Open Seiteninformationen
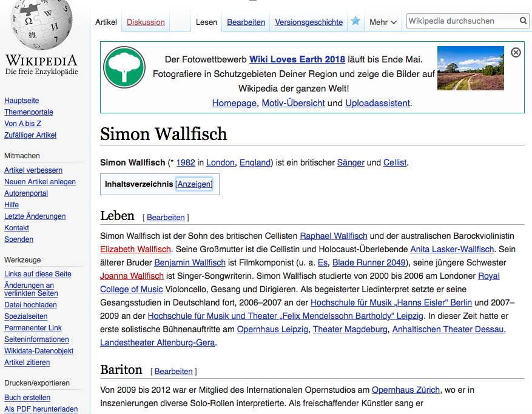532x414 pixels. click(36, 339)
